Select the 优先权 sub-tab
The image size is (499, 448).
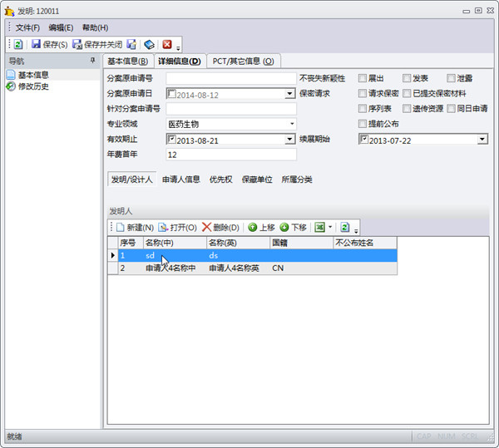(x=221, y=180)
